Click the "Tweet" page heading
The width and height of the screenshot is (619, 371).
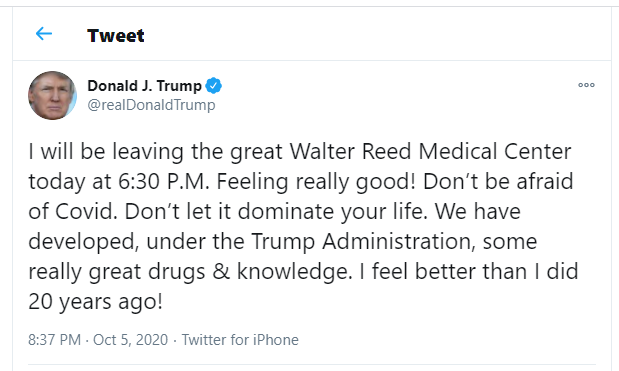[x=116, y=36]
